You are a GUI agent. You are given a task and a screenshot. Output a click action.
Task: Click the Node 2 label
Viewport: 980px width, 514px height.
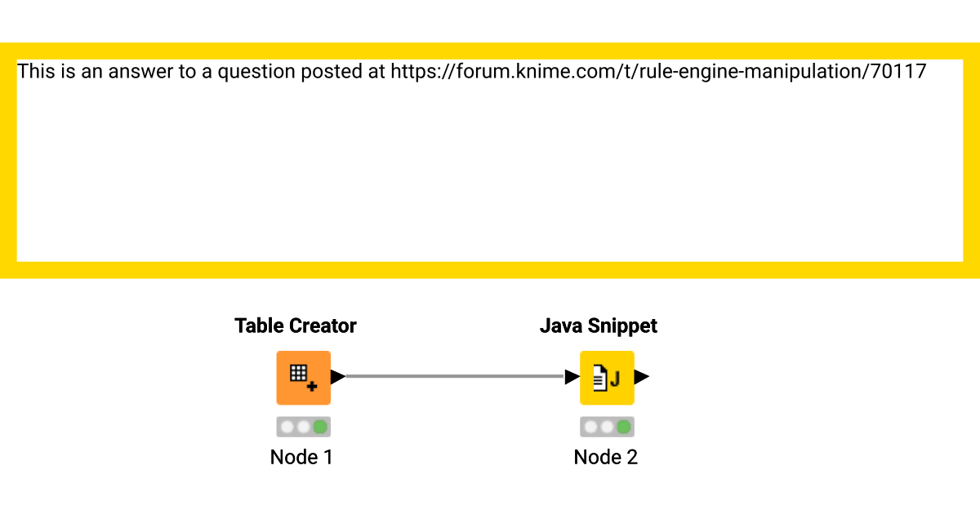(605, 457)
